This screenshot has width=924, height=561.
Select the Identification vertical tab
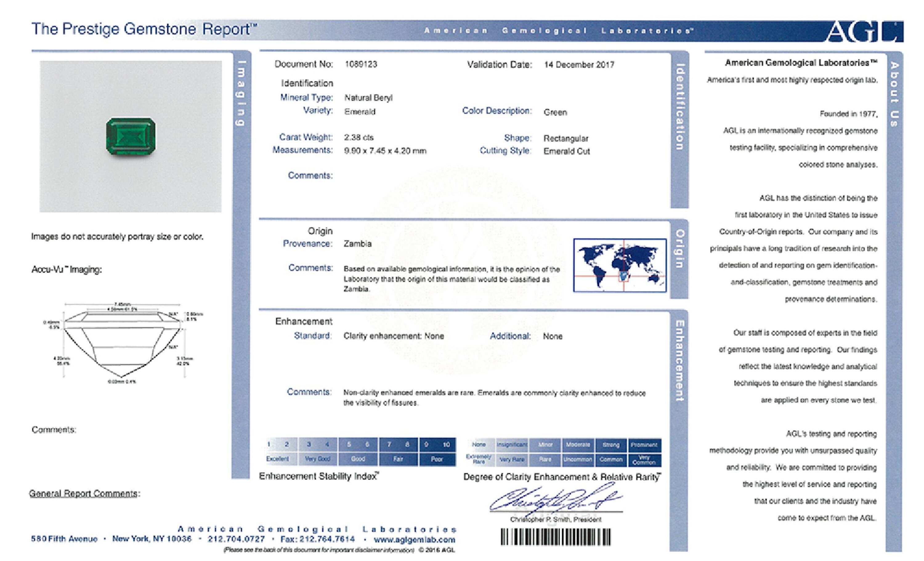click(679, 107)
